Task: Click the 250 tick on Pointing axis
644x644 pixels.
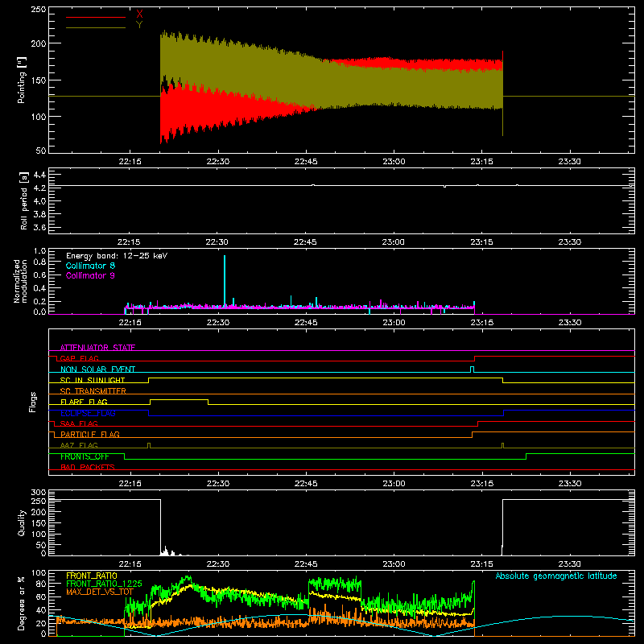Action: click(39, 9)
